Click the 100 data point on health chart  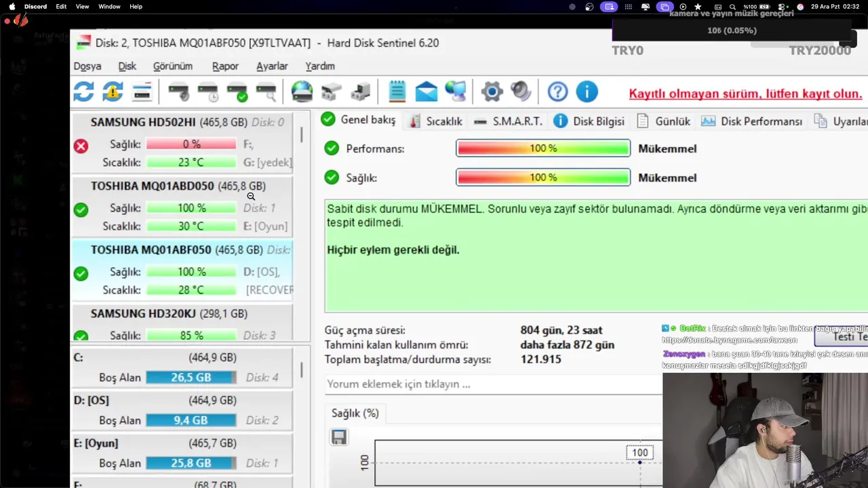tap(639, 462)
